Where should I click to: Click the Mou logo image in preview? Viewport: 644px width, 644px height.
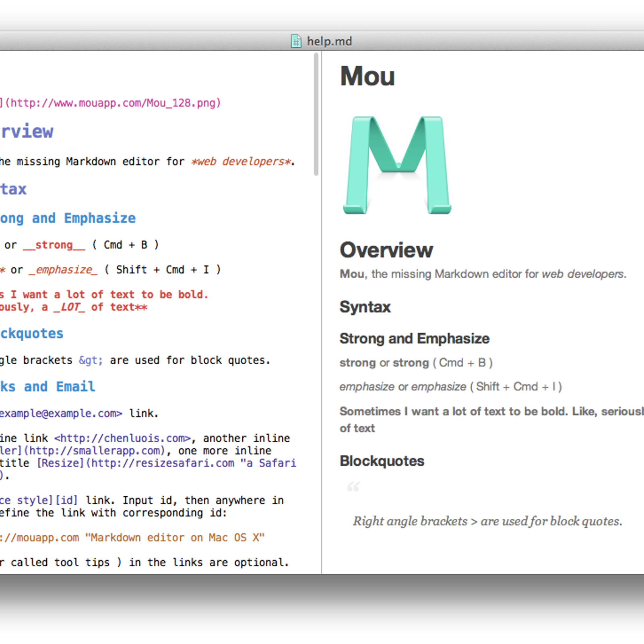(x=397, y=165)
